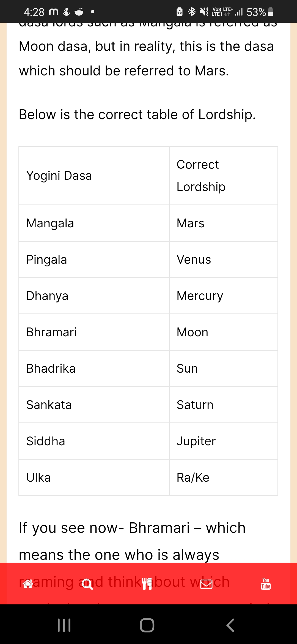Tap the "Below is the correct table" sentence

tap(137, 114)
